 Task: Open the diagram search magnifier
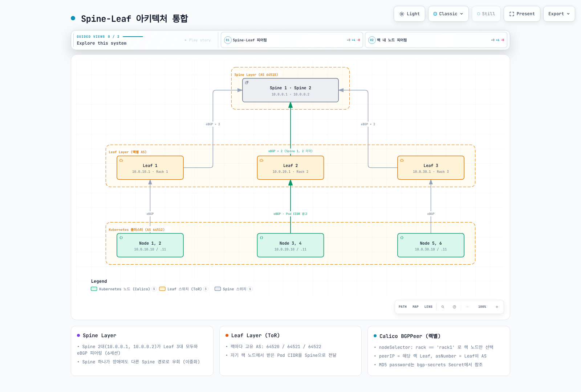[443, 307]
